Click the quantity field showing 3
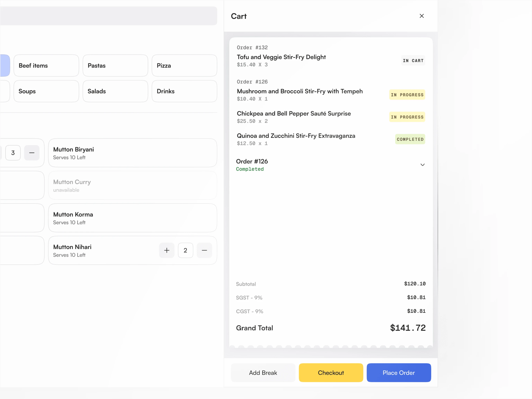 click(x=13, y=153)
